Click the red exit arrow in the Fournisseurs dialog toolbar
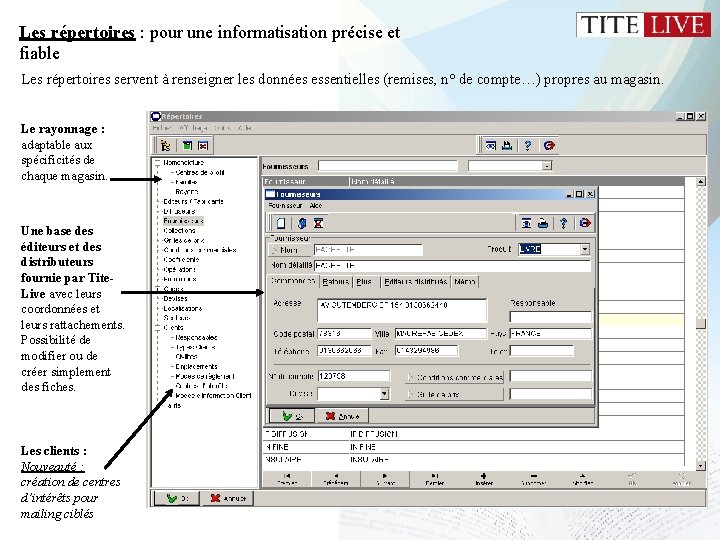720x540 pixels. [585, 223]
